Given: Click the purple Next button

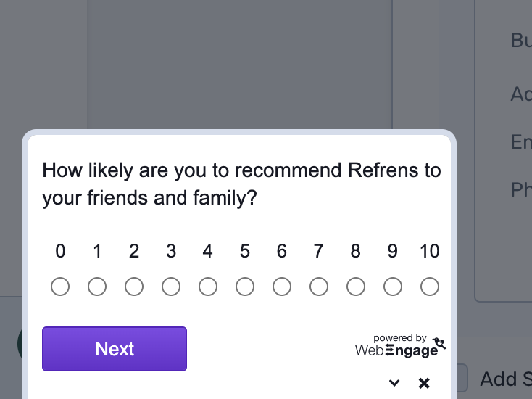Looking at the screenshot, I should [115, 349].
